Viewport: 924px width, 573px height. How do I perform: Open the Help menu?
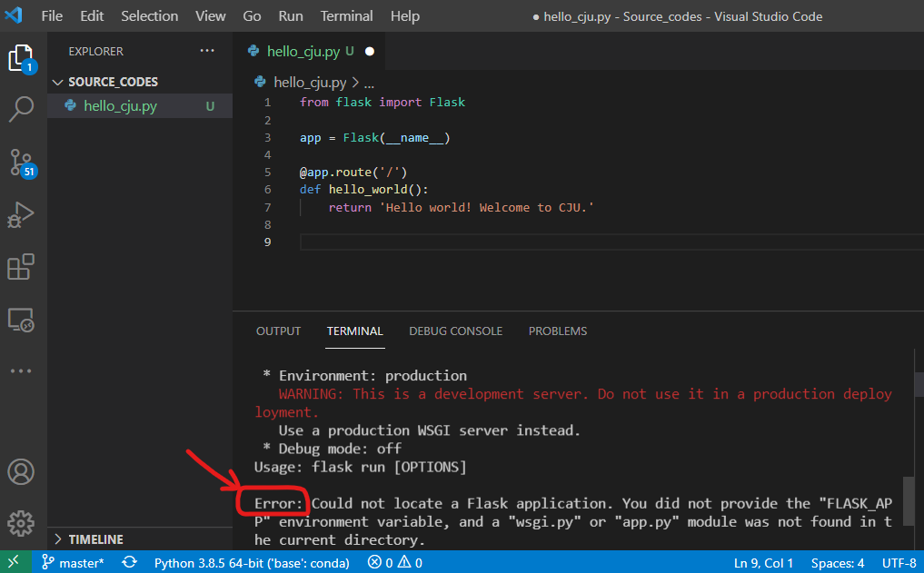405,16
